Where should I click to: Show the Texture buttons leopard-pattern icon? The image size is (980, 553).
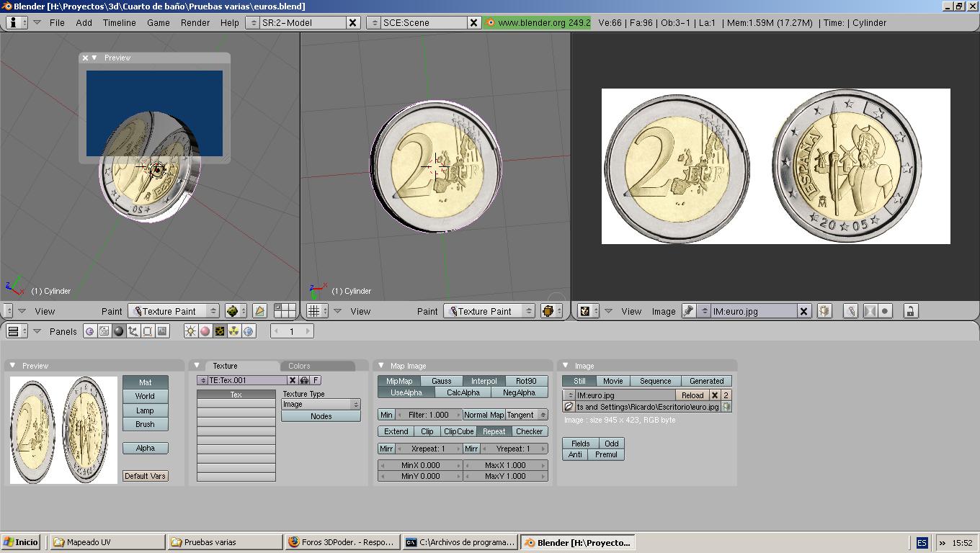pyautogui.click(x=220, y=331)
